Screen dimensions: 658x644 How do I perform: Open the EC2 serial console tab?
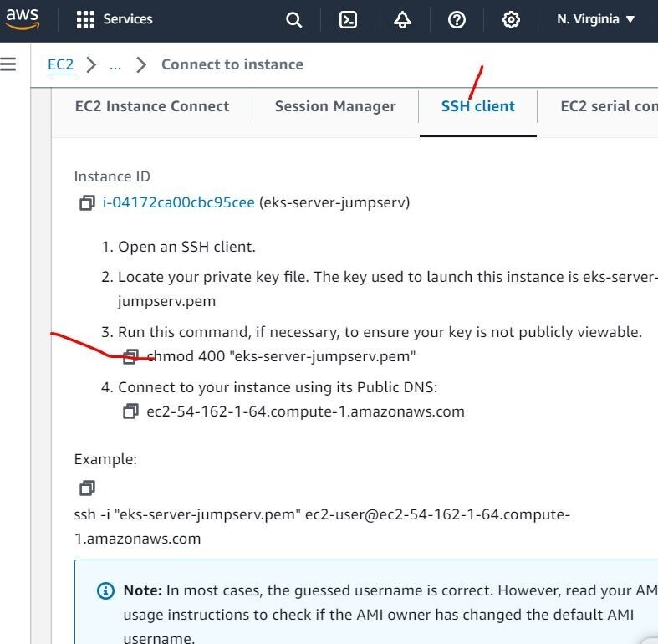click(608, 106)
